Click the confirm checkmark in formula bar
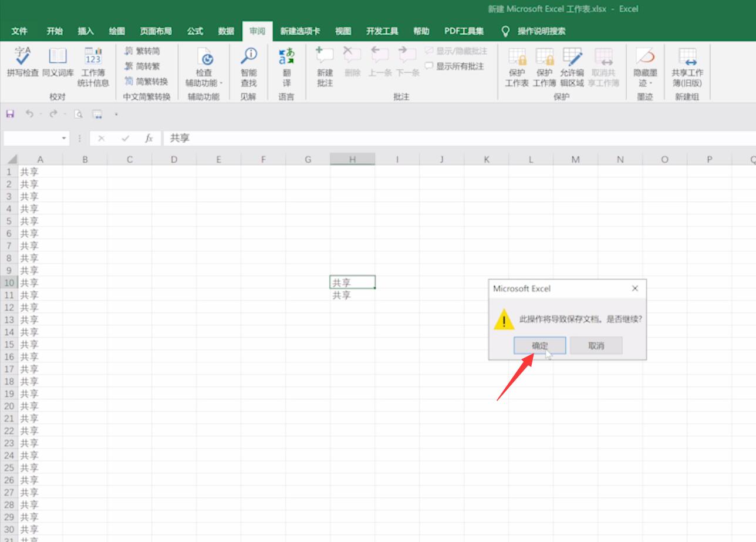Screen dimensions: 756x542 126,139
